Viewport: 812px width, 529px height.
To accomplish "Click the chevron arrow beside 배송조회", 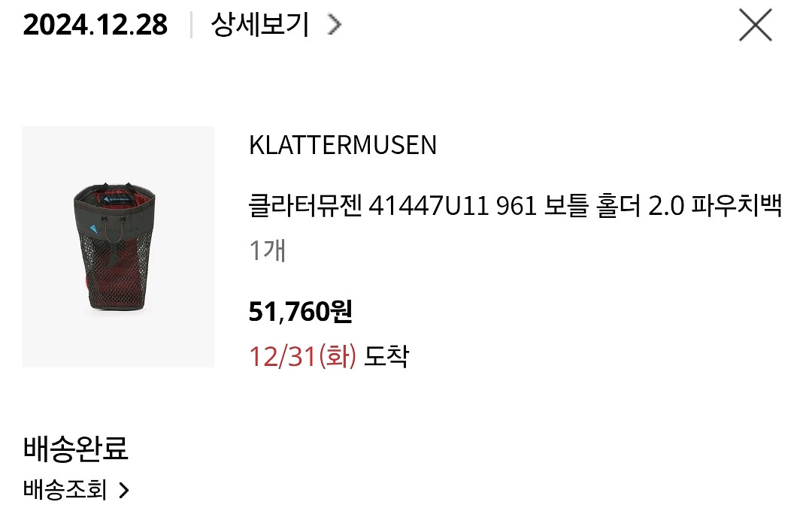I will [x=124, y=490].
